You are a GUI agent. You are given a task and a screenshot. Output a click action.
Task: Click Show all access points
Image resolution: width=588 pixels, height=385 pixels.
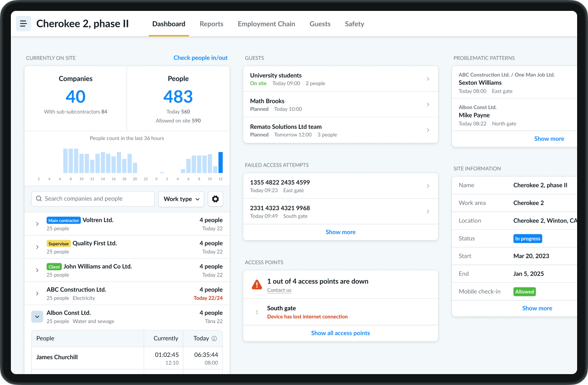click(x=341, y=333)
